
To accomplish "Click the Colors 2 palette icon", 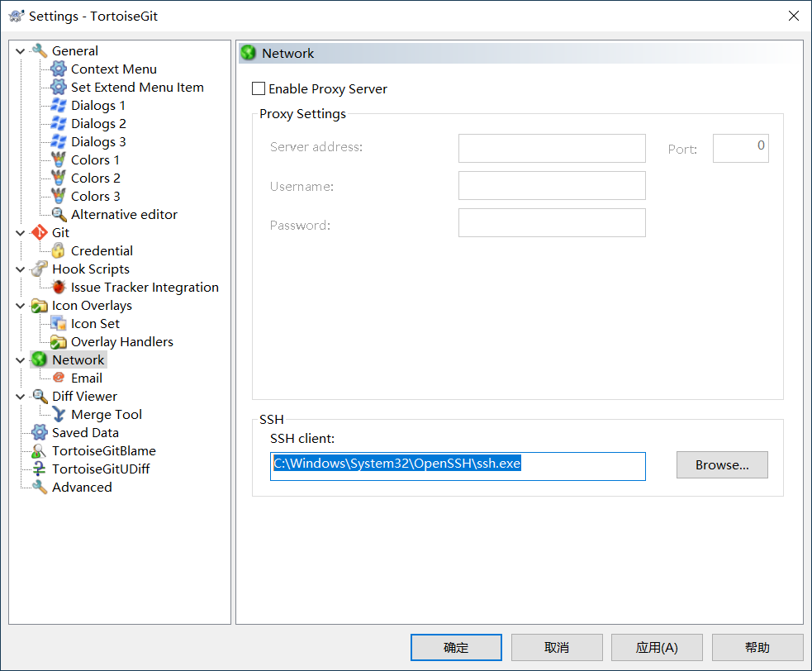I will tap(59, 178).
